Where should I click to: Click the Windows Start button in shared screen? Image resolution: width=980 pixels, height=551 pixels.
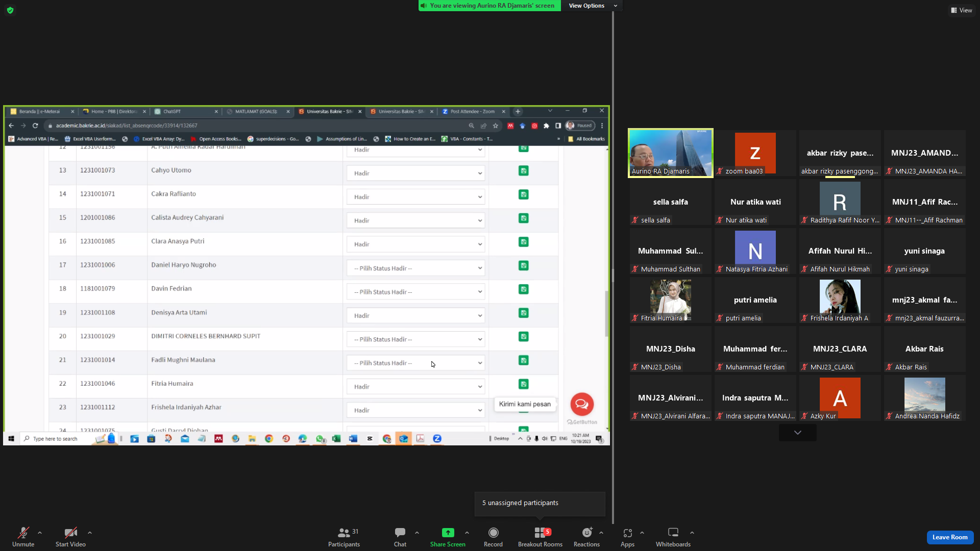(11, 439)
